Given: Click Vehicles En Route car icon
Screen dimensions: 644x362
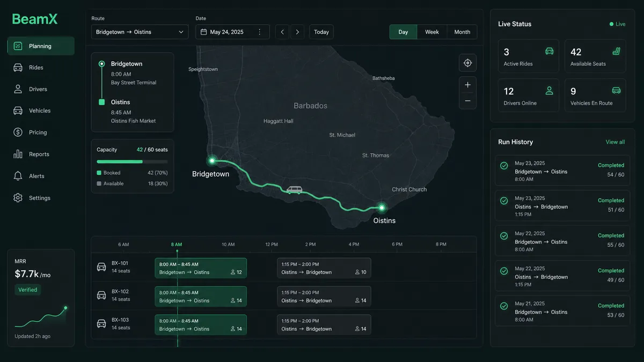Looking at the screenshot, I should pos(616,91).
